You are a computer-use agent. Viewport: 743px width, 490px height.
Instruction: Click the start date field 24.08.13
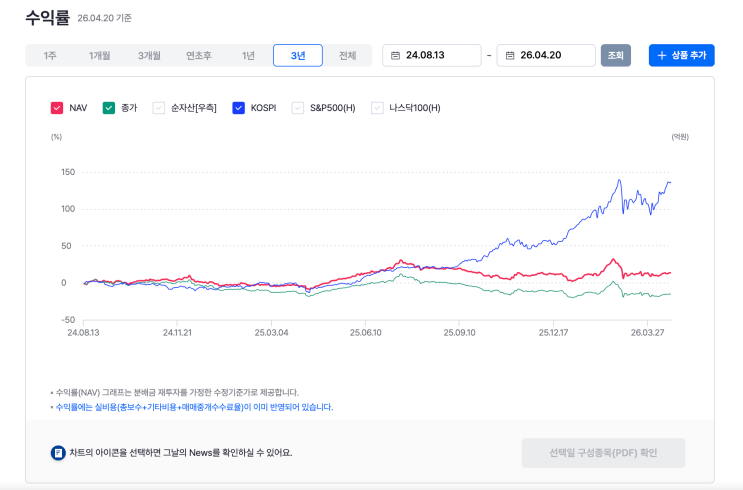tap(432, 55)
